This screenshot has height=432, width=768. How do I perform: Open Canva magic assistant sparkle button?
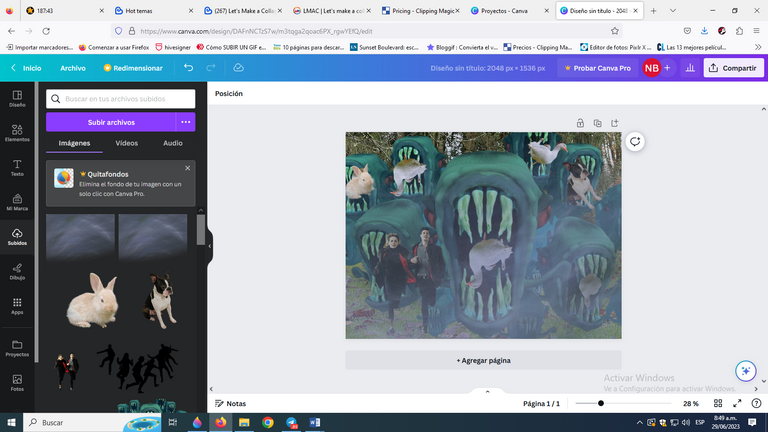(745, 371)
